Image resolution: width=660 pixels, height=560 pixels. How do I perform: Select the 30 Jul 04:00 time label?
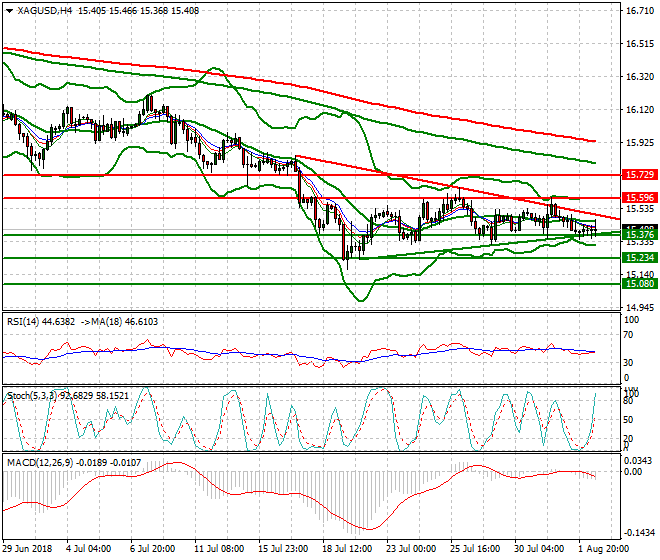(539, 549)
